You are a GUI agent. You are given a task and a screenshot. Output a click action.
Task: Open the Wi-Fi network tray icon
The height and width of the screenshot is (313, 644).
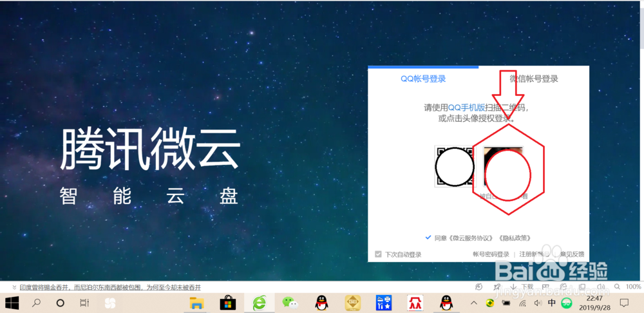pyautogui.click(x=522, y=303)
